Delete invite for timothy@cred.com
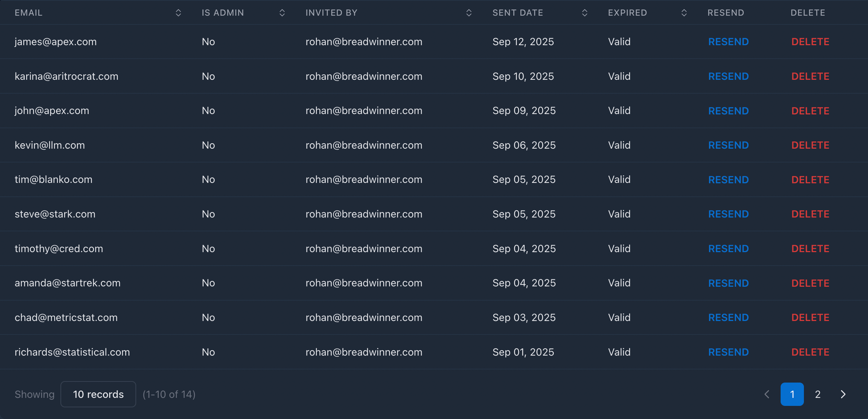868x419 pixels. tap(810, 249)
